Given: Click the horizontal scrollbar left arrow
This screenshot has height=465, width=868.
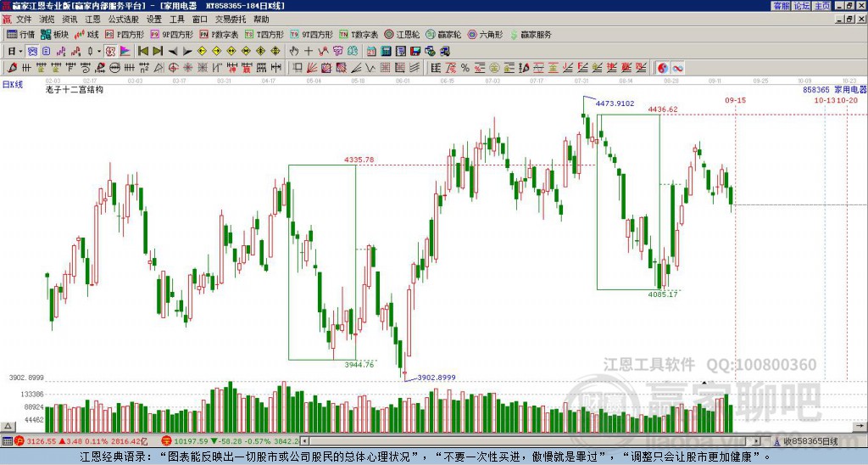Looking at the screenshot, I should click(305, 441).
